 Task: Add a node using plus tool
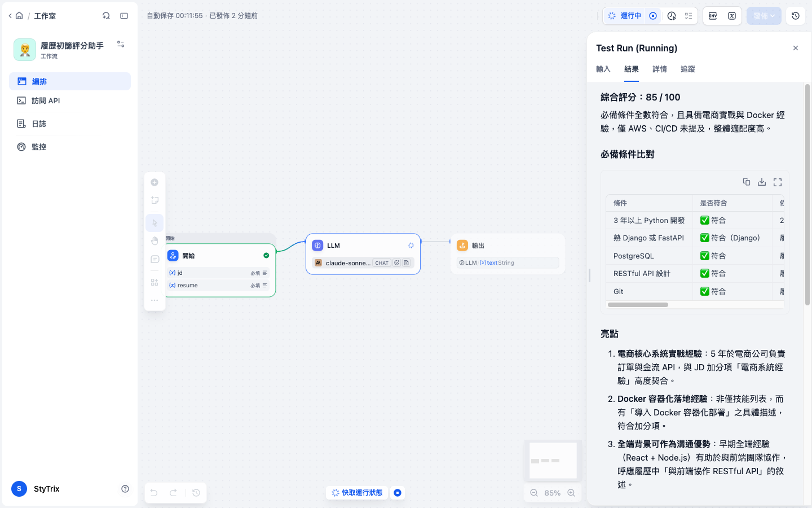[x=155, y=182]
